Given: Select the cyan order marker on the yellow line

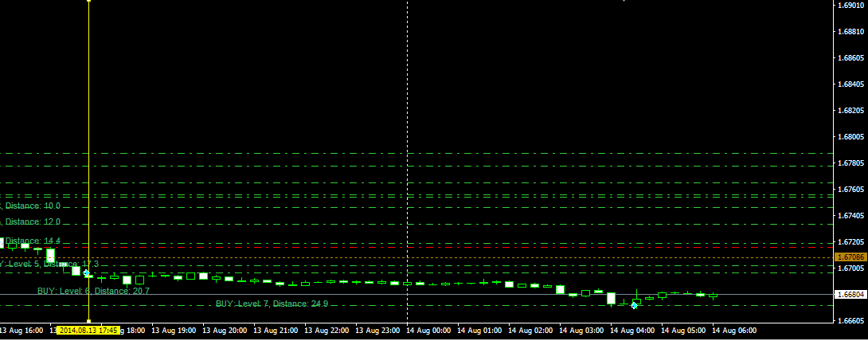Looking at the screenshot, I should pyautogui.click(x=86, y=273).
